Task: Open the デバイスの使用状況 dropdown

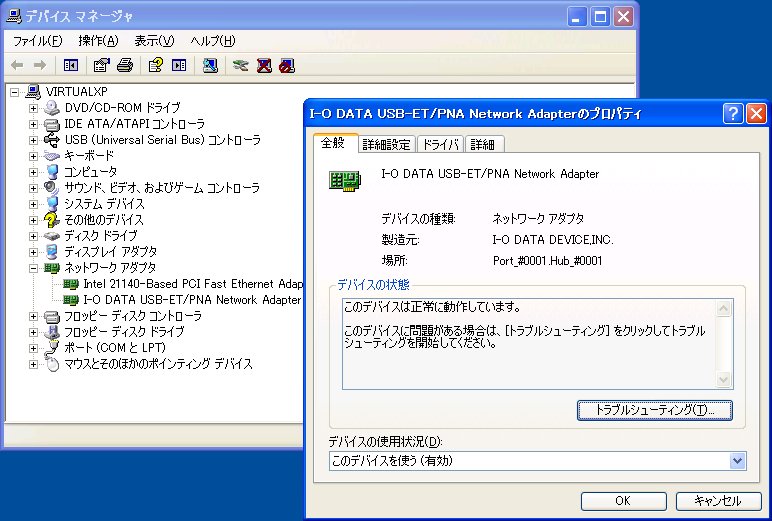Action: 737,461
